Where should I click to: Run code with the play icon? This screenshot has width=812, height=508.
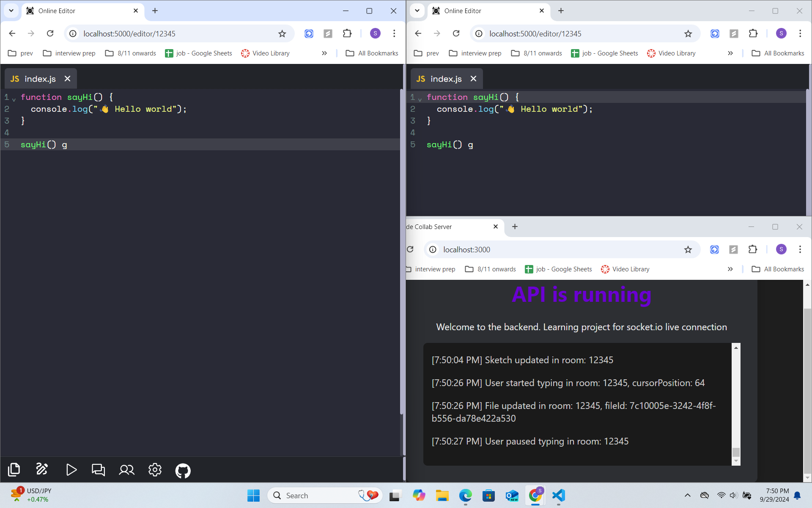pos(71,470)
